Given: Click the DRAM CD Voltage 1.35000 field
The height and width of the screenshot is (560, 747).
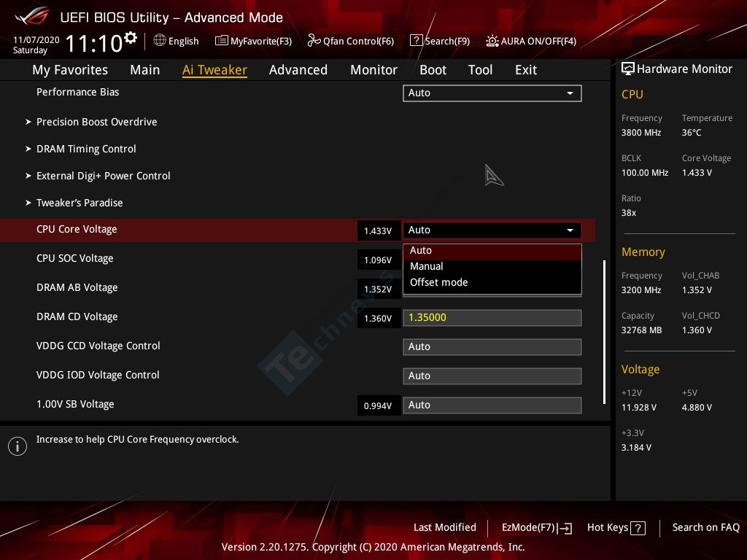Looking at the screenshot, I should 492,318.
